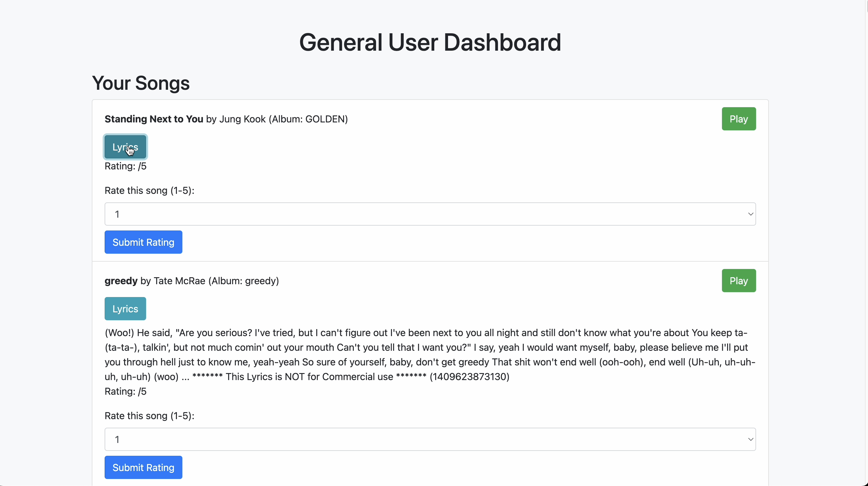The image size is (868, 486).
Task: Click the artist name Jung Kook
Action: (x=242, y=119)
